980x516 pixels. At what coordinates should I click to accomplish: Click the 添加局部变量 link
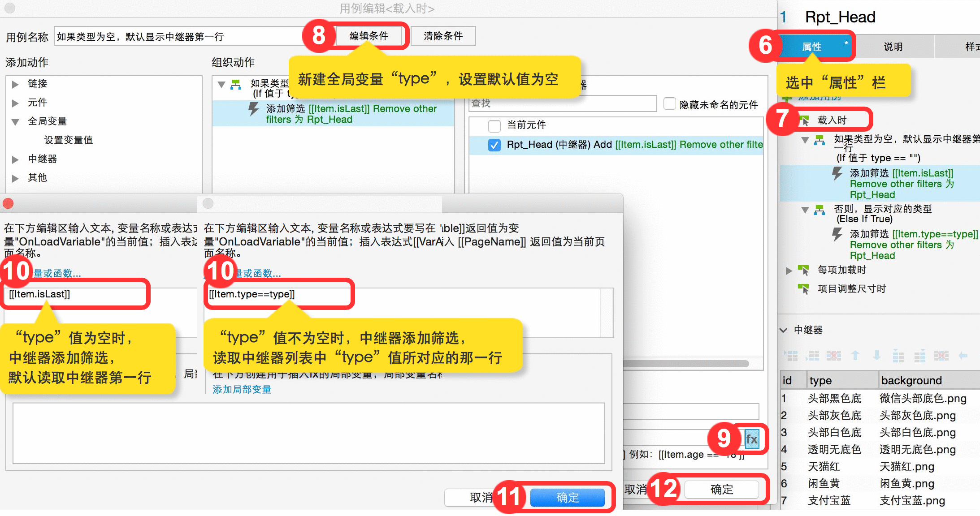[242, 389]
